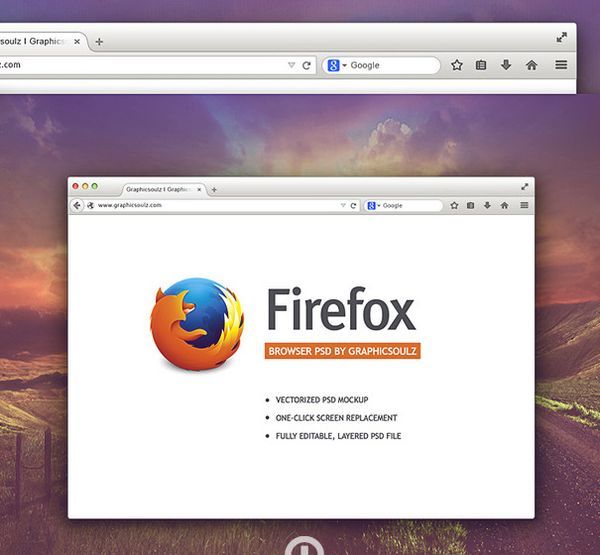600x555 pixels.
Task: Click "VECTORIZED PSD MOCKUP" text
Action: click(322, 400)
